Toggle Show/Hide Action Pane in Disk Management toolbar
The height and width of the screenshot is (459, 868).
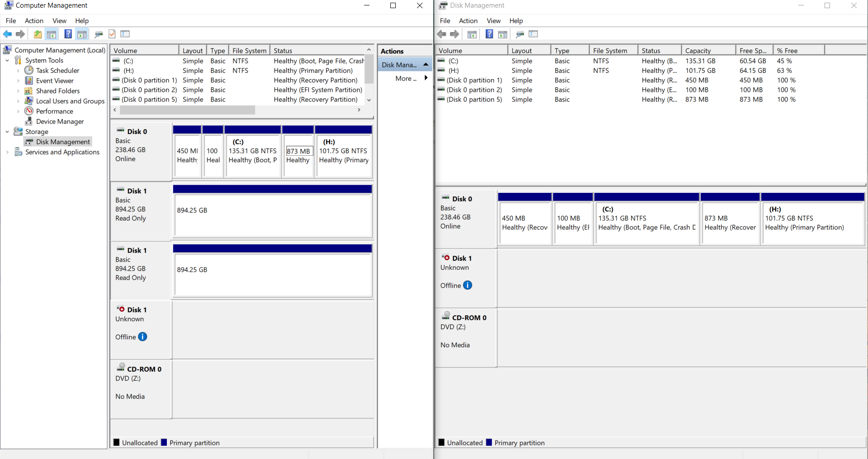pyautogui.click(x=503, y=34)
